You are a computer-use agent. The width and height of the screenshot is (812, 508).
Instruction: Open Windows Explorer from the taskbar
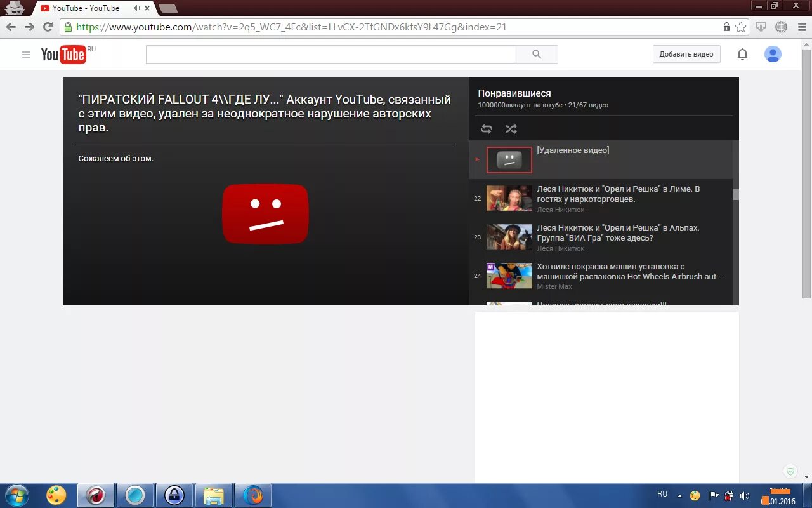214,495
